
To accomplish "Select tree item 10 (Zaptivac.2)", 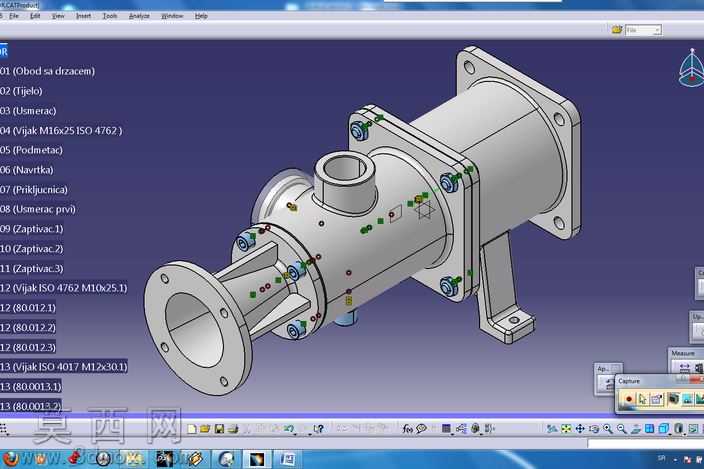I will pos(31,249).
